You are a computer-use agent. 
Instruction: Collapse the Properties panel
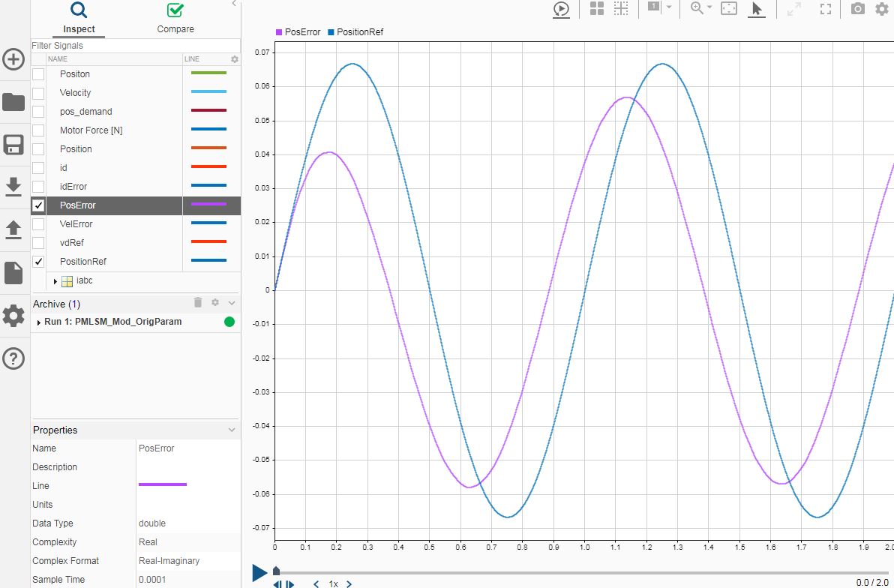coord(230,430)
